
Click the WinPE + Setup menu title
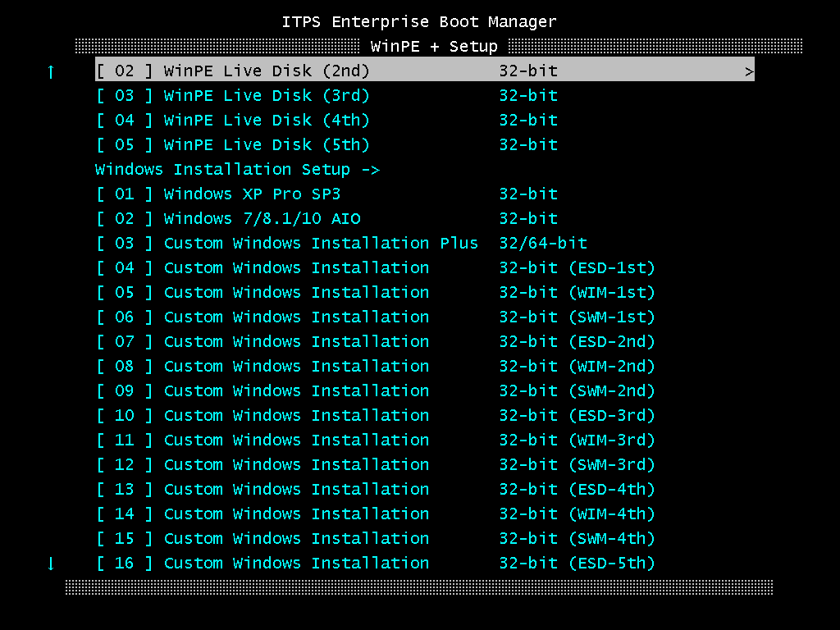coord(434,47)
